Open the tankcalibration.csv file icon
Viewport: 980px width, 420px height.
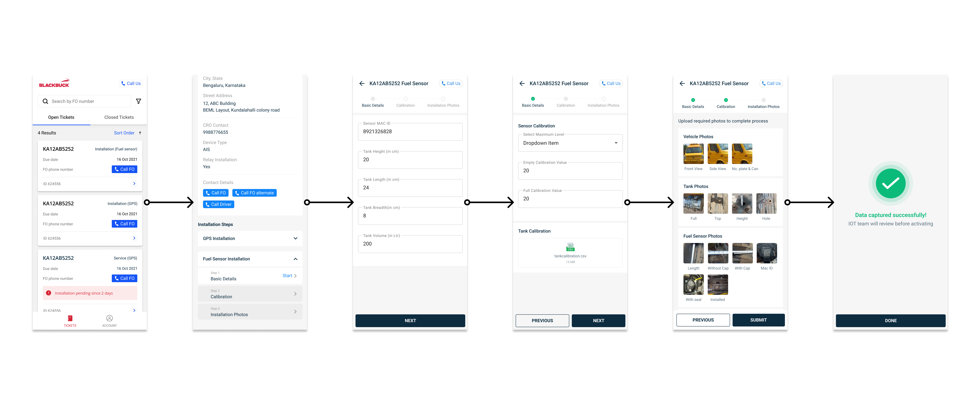pyautogui.click(x=570, y=247)
